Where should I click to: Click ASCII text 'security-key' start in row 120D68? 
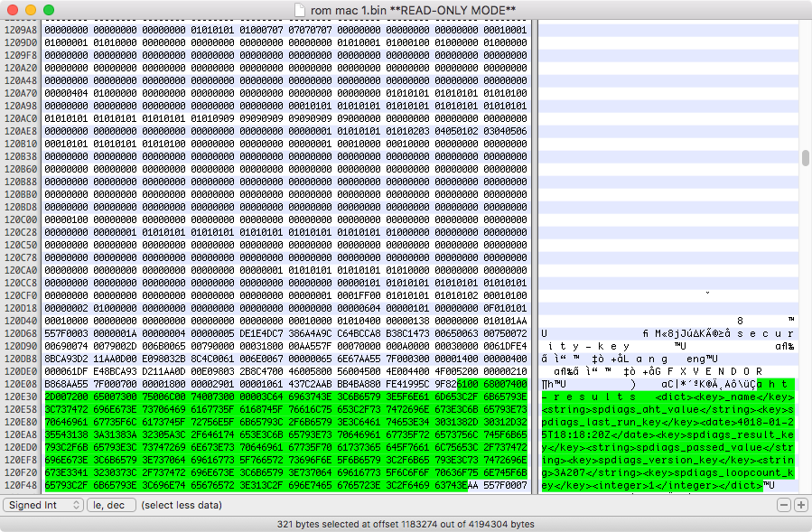[765, 333]
